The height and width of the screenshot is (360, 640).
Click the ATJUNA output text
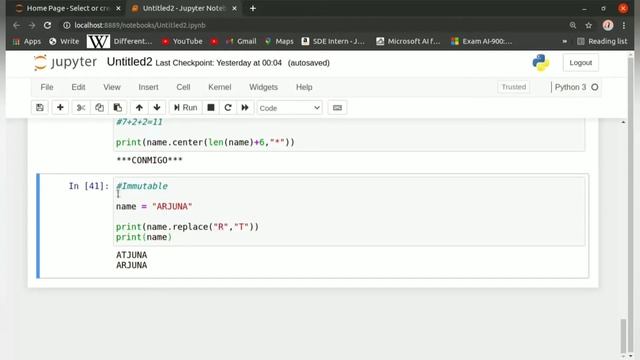pyautogui.click(x=131, y=255)
